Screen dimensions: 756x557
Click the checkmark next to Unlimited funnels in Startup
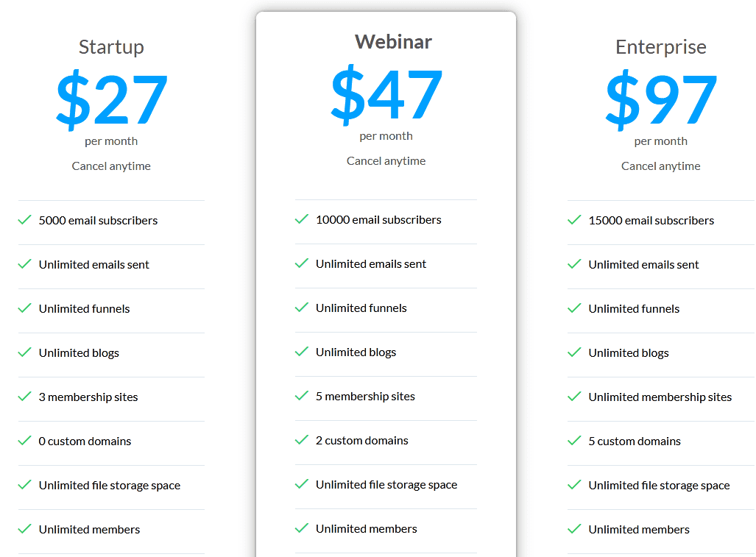[24, 308]
